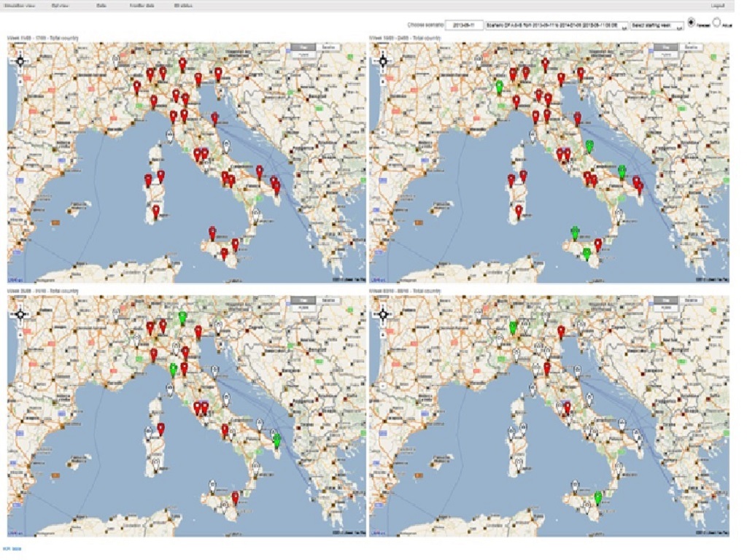
Task: Click red marker near Venice on bottom-right map
Action: click(561, 332)
